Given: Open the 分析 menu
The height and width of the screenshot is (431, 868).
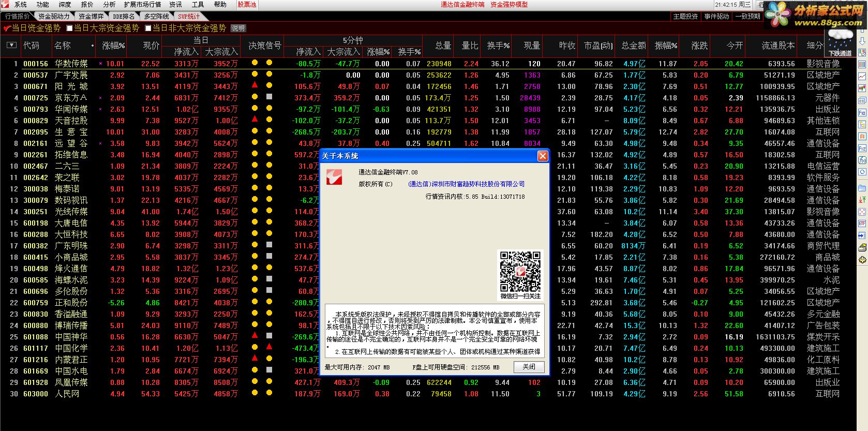Looking at the screenshot, I should pos(109,4).
